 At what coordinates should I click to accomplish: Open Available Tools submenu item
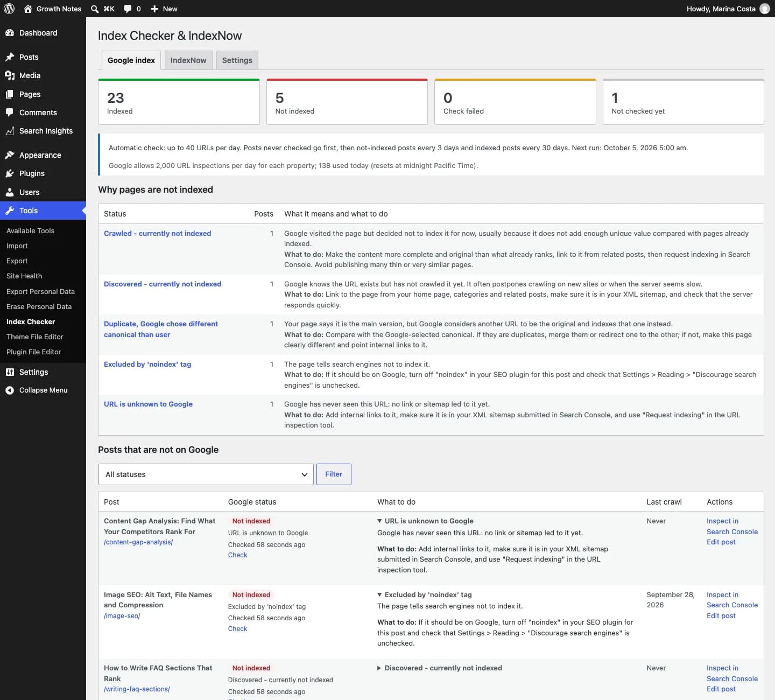coord(30,230)
